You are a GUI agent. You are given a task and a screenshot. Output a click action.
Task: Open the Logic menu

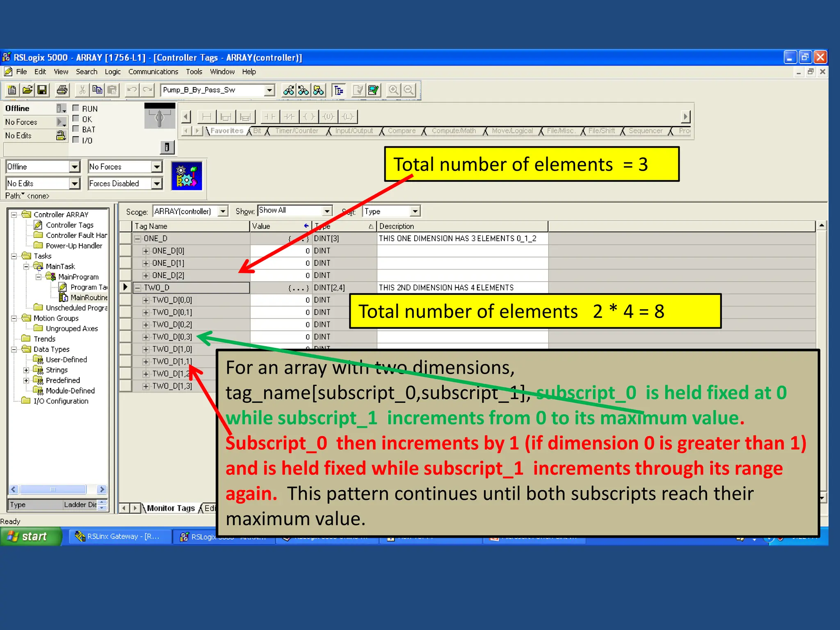click(112, 72)
